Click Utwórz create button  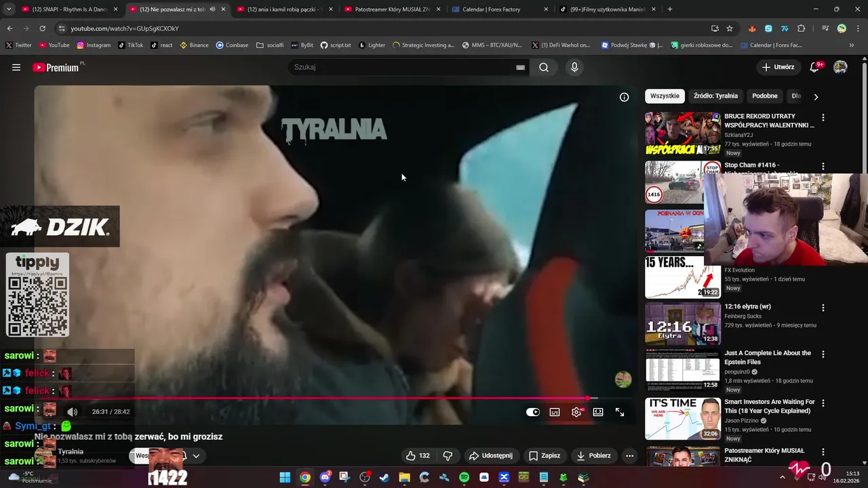tap(778, 67)
